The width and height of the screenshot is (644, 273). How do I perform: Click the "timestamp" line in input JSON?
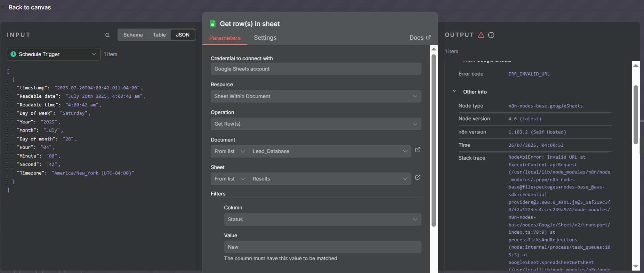pos(80,88)
